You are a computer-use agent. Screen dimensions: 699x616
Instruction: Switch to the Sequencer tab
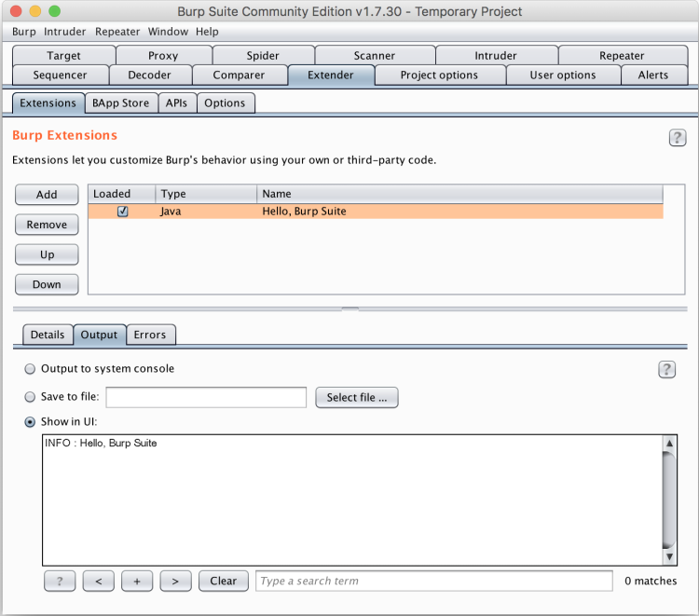pos(61,75)
